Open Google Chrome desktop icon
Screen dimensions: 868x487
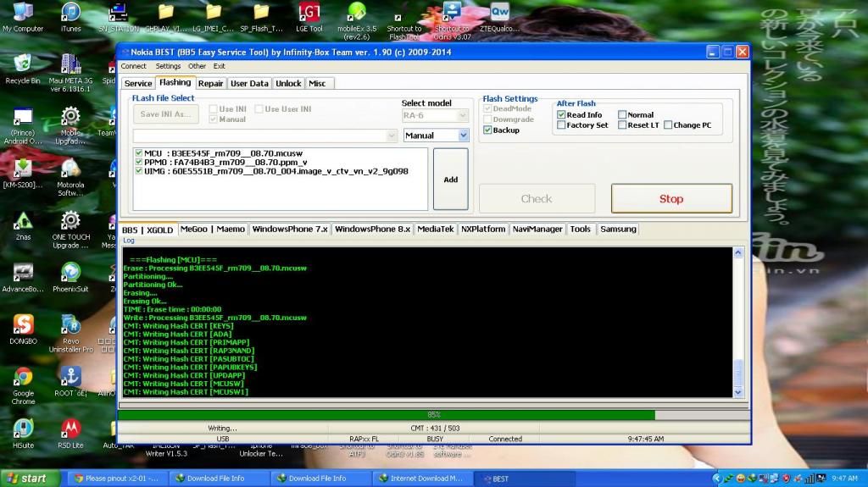pyautogui.click(x=23, y=385)
